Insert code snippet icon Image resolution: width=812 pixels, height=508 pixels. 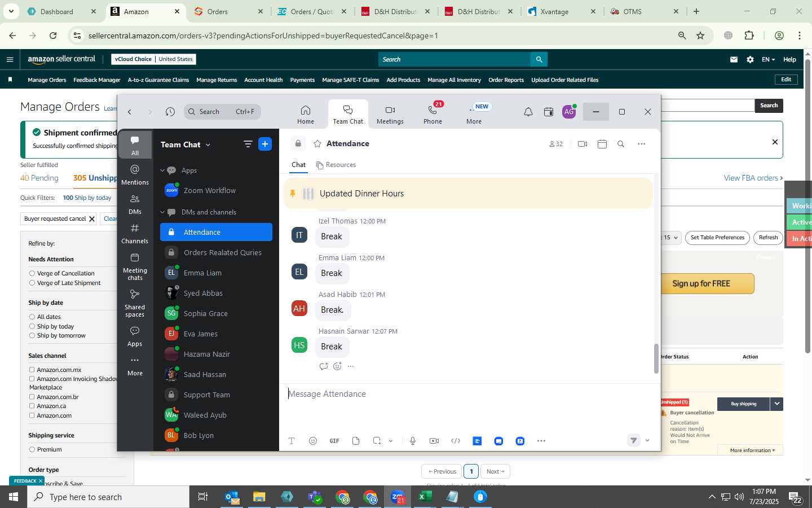point(456,441)
